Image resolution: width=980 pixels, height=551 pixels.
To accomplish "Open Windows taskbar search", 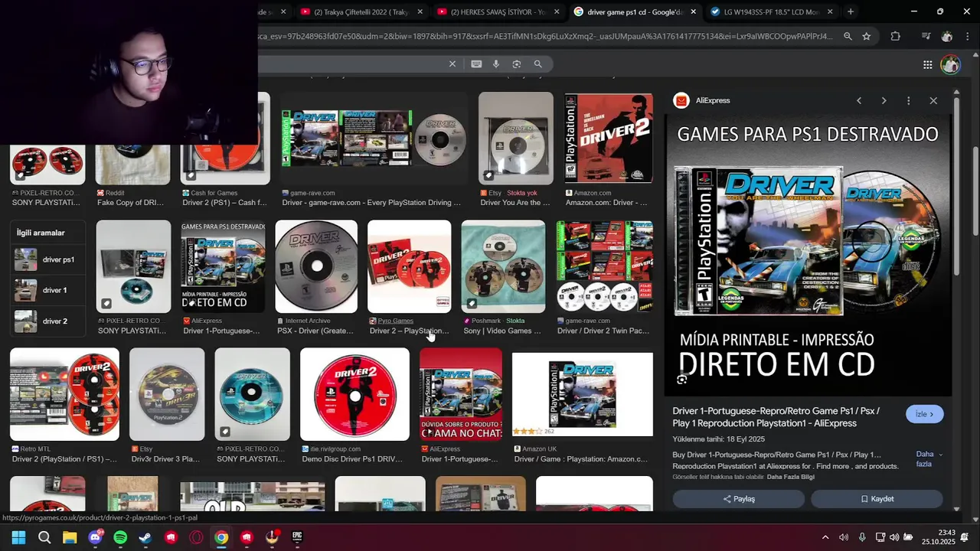I will click(44, 537).
